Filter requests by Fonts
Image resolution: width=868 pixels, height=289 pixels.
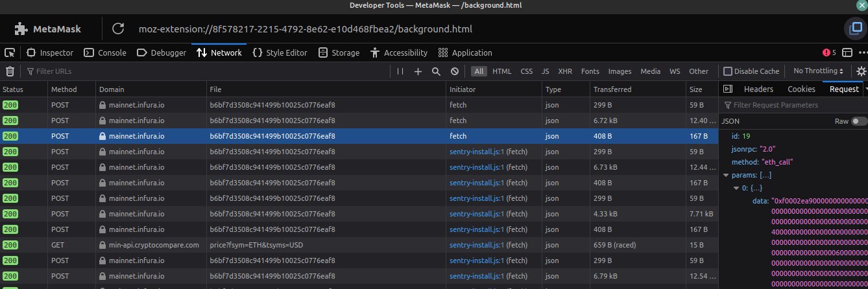tap(590, 71)
